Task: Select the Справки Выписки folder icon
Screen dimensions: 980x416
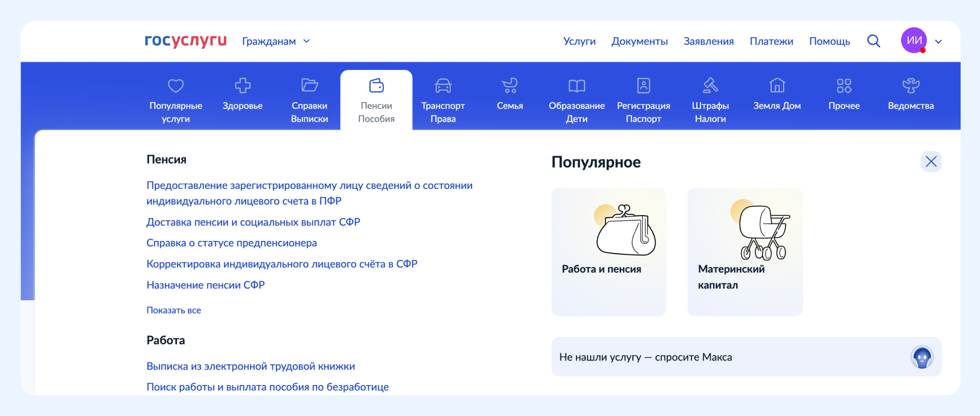Action: pos(309,86)
